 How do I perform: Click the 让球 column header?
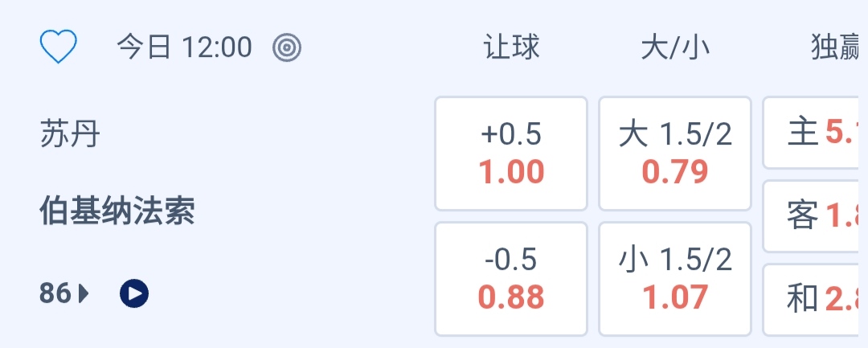pos(511,47)
